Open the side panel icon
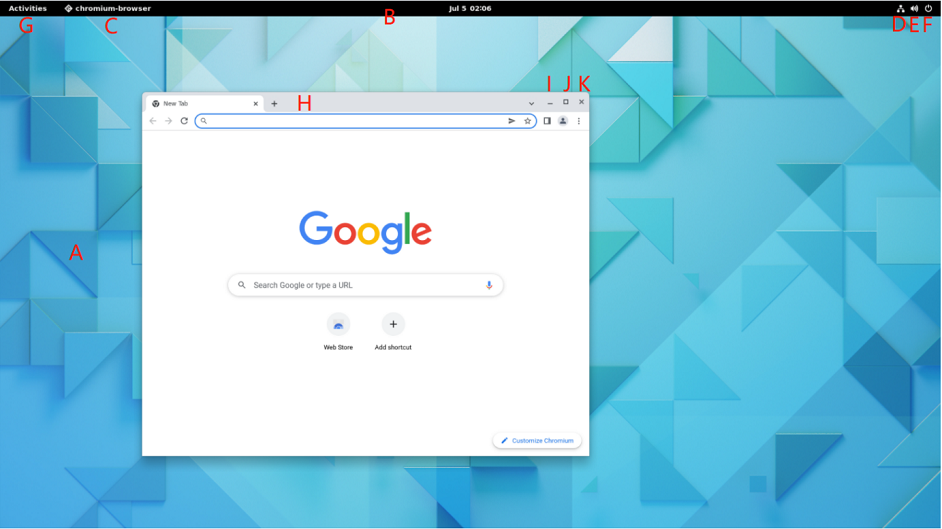 point(547,121)
